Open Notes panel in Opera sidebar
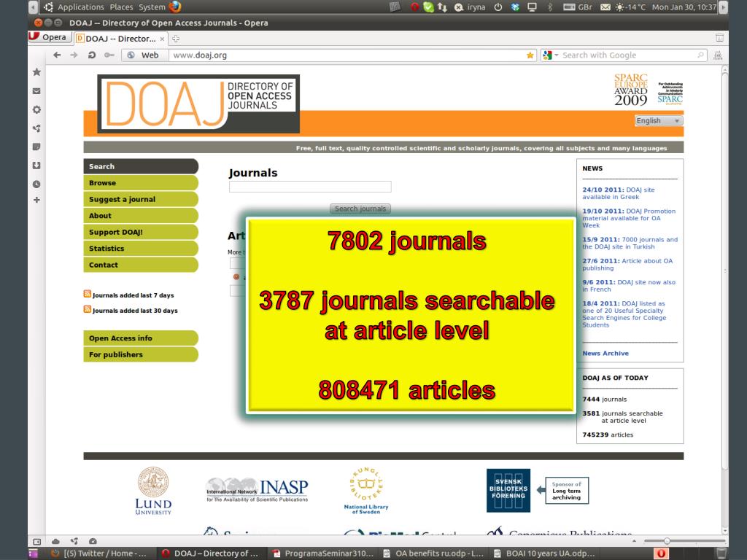The width and height of the screenshot is (747, 560). 36,147
